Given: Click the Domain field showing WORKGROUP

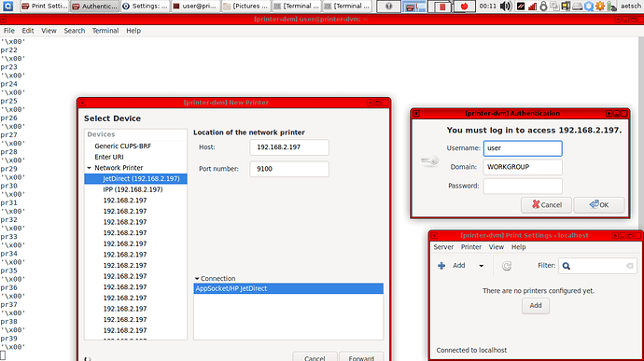Looking at the screenshot, I should [x=523, y=167].
